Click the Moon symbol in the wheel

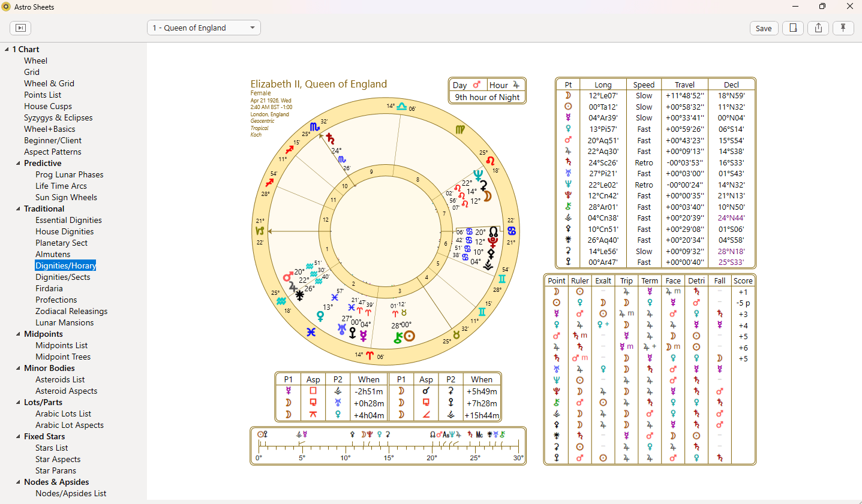point(488,195)
